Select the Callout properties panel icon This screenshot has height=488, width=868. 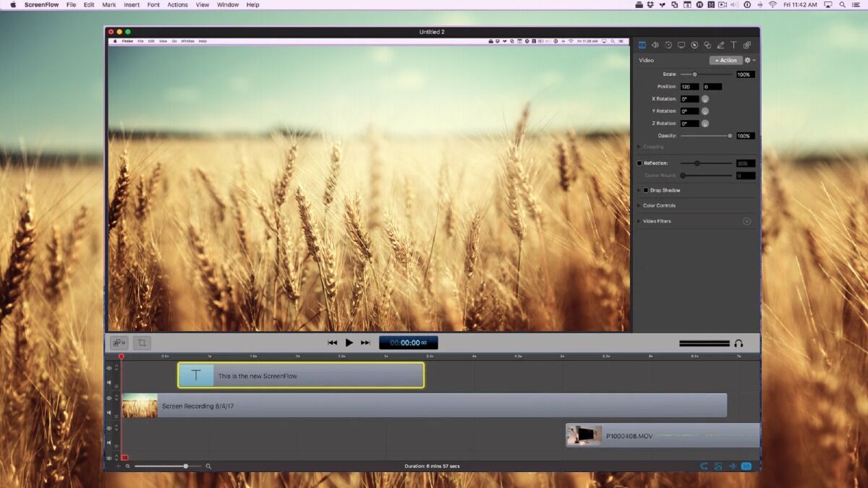694,44
